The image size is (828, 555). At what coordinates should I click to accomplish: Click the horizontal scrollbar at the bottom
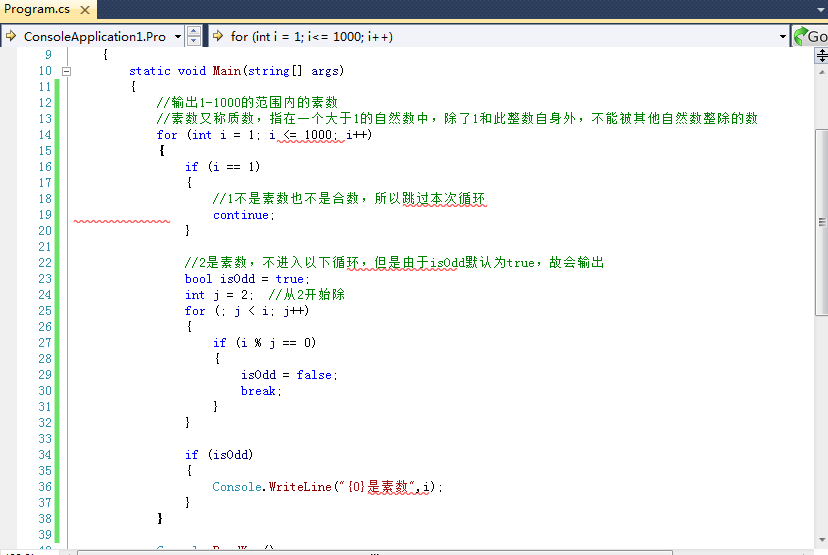(x=375, y=552)
